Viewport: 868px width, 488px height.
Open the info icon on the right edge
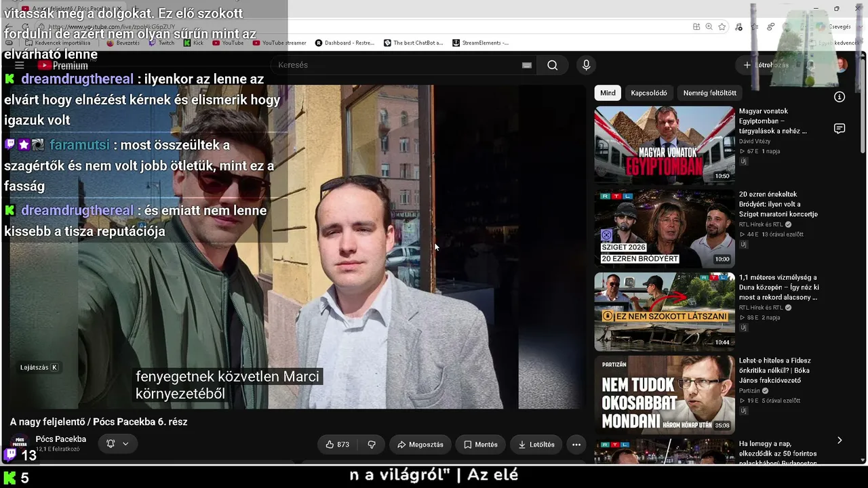click(840, 97)
